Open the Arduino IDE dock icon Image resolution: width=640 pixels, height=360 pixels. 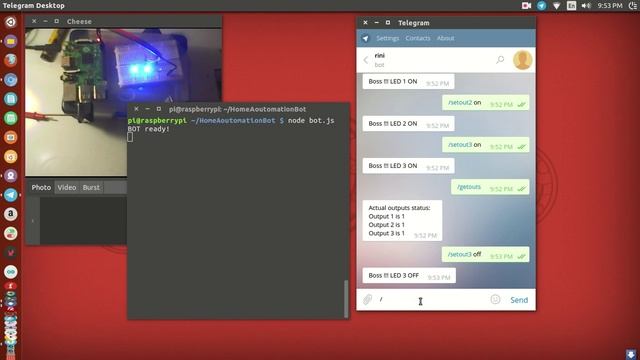(11, 272)
